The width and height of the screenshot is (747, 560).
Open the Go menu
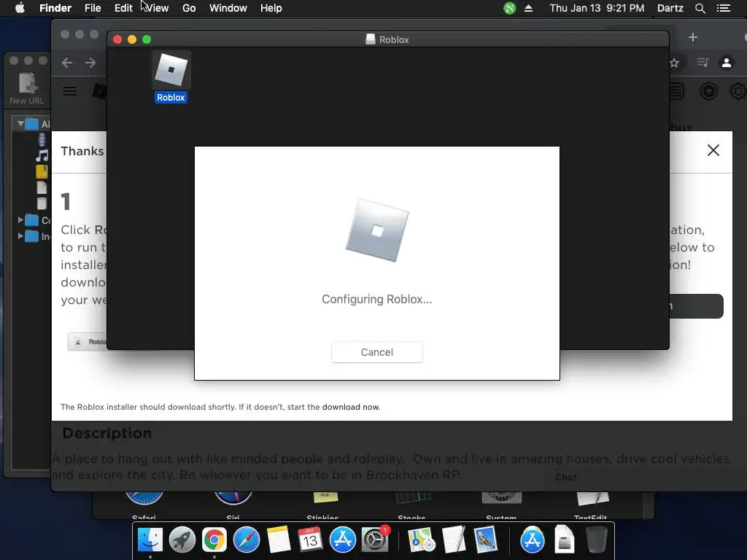point(189,8)
